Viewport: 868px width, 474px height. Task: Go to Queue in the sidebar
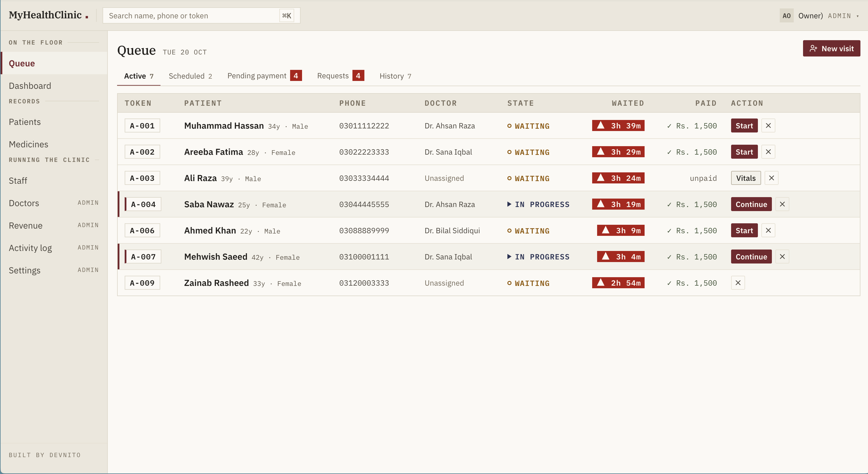(54, 63)
